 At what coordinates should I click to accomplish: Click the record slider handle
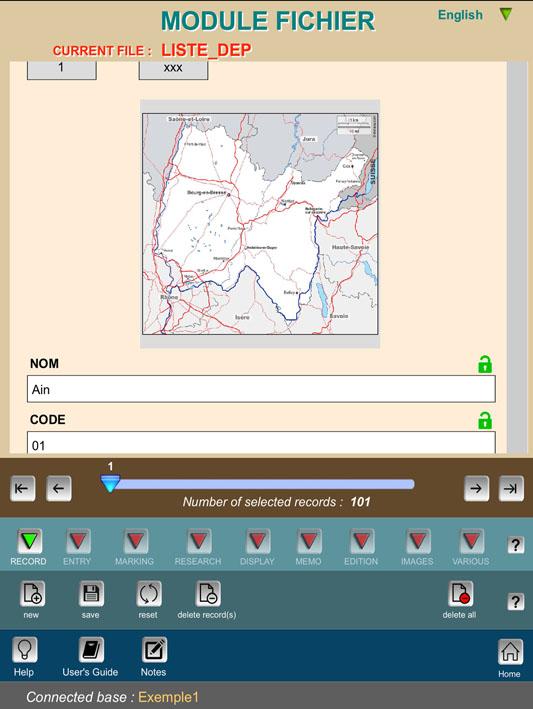(x=110, y=484)
